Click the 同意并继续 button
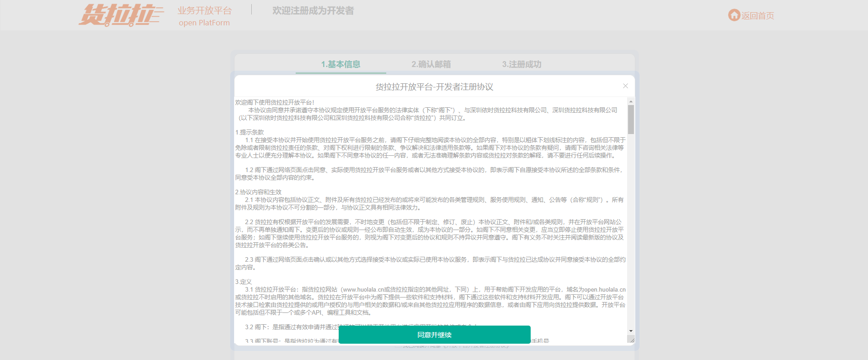This screenshot has width=868, height=360. [434, 335]
